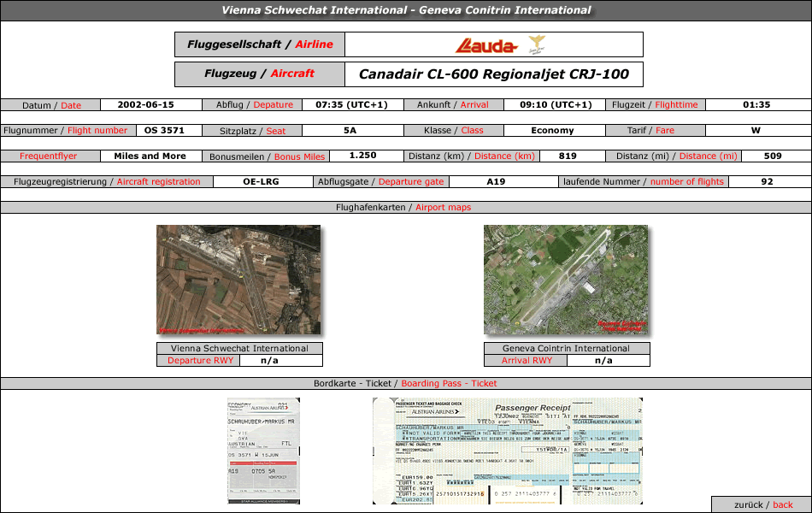812x513 pixels.
Task: Select class value Economy
Action: tap(552, 130)
